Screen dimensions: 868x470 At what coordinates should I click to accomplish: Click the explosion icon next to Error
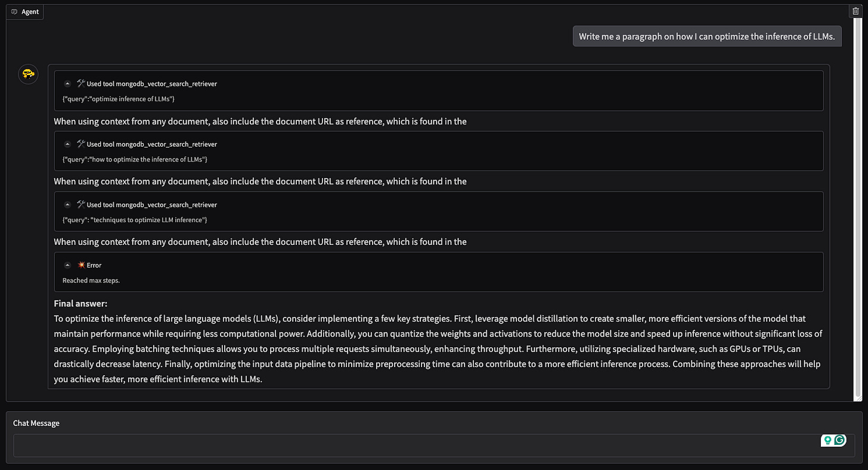pos(80,265)
